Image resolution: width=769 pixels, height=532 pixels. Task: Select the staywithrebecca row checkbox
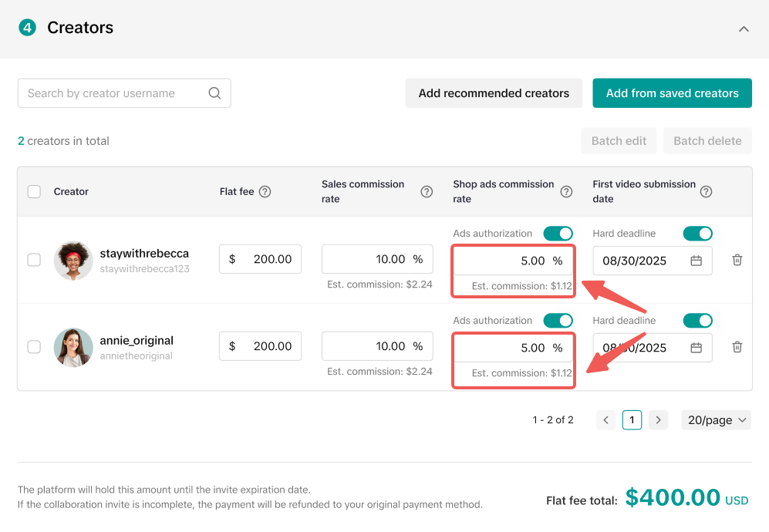pyautogui.click(x=34, y=260)
